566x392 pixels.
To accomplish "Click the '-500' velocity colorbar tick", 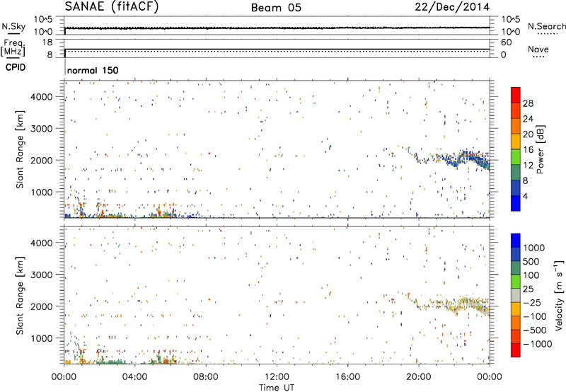I will point(535,330).
